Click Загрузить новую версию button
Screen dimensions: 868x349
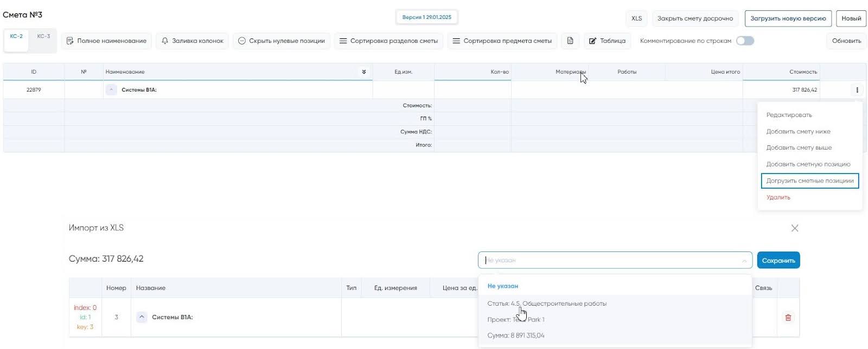788,18
